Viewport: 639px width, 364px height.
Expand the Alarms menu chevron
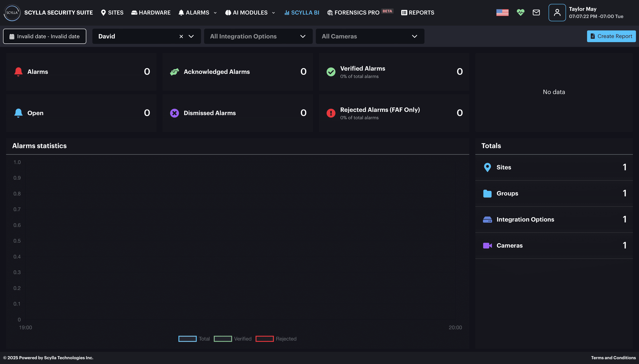pos(215,13)
